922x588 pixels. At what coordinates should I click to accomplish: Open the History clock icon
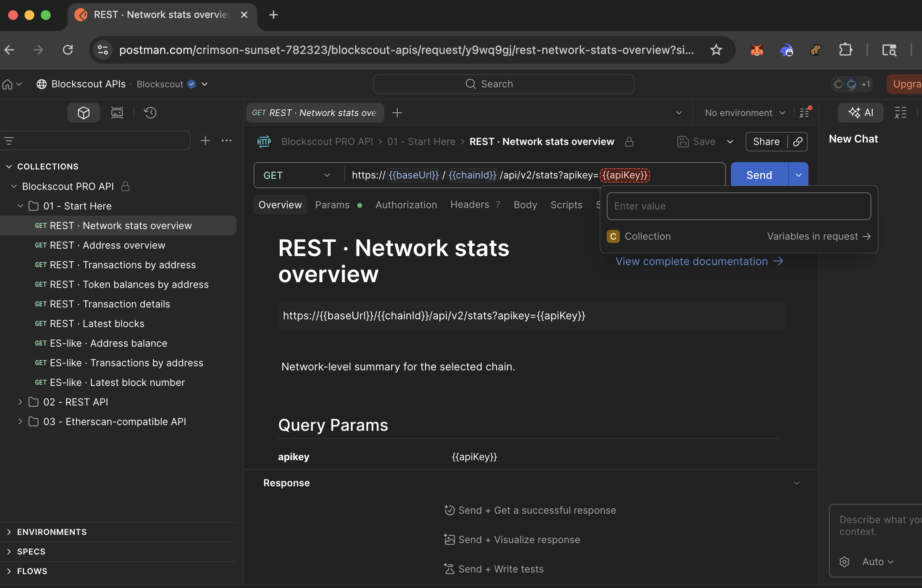pos(150,113)
